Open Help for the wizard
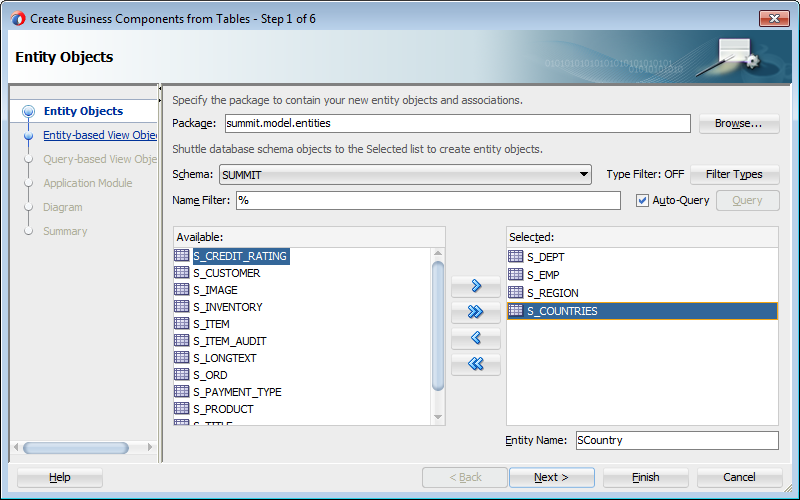The width and height of the screenshot is (800, 500). (60, 477)
